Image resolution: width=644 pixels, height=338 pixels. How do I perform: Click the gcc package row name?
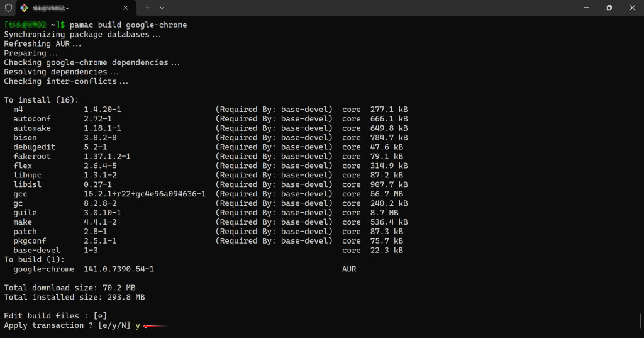[x=20, y=194]
